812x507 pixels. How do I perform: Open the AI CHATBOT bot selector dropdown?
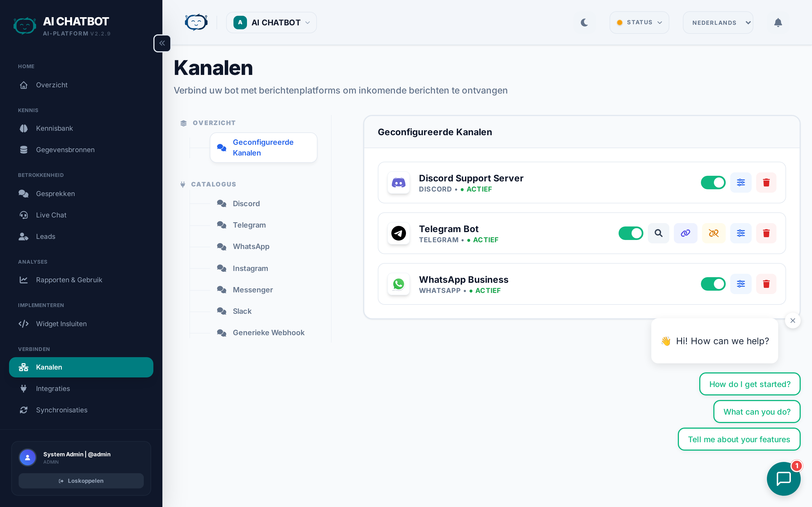point(271,23)
